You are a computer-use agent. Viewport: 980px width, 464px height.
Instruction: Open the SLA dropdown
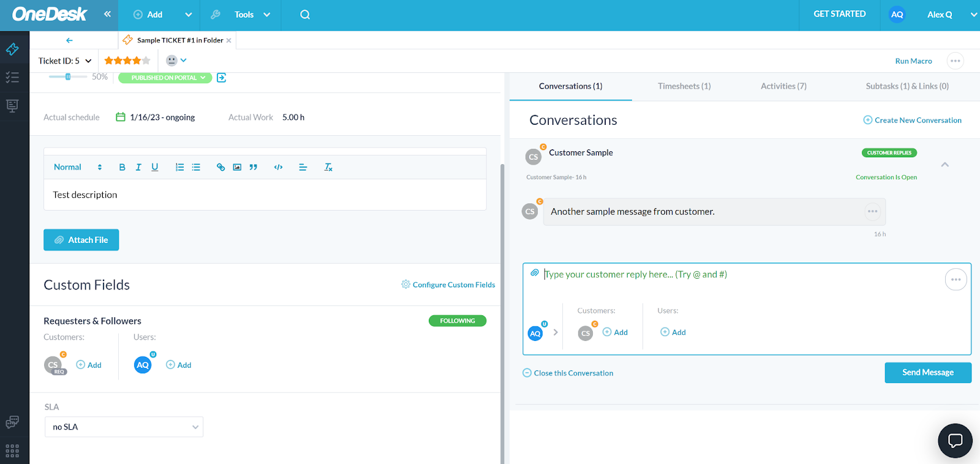(124, 427)
